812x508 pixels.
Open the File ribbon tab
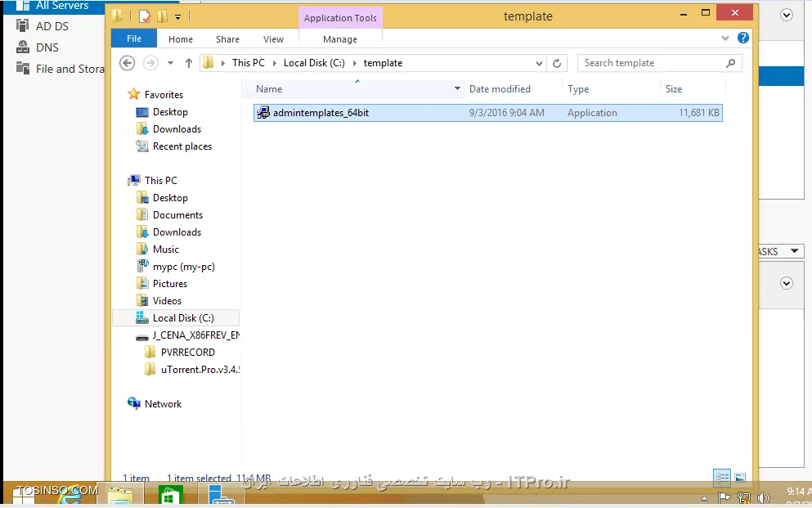point(133,38)
